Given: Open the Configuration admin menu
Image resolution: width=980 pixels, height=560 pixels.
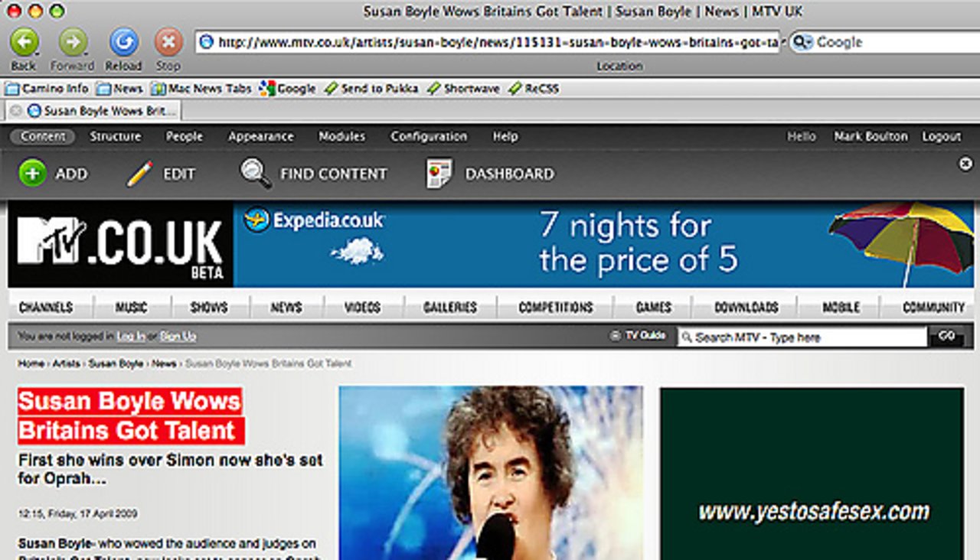Looking at the screenshot, I should click(x=429, y=136).
